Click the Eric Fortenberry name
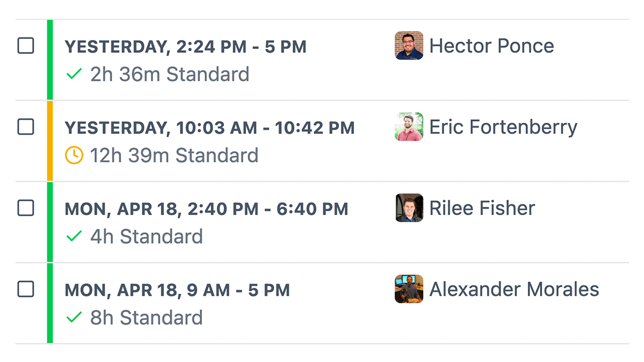The image size is (644, 362). pyautogui.click(x=503, y=127)
